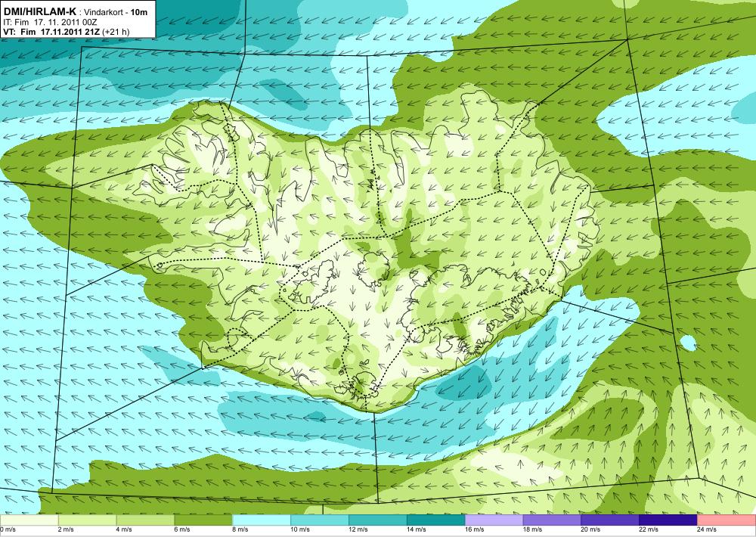Click the '0 m/s' legend label
The width and height of the screenshot is (756, 537).
click(x=8, y=529)
